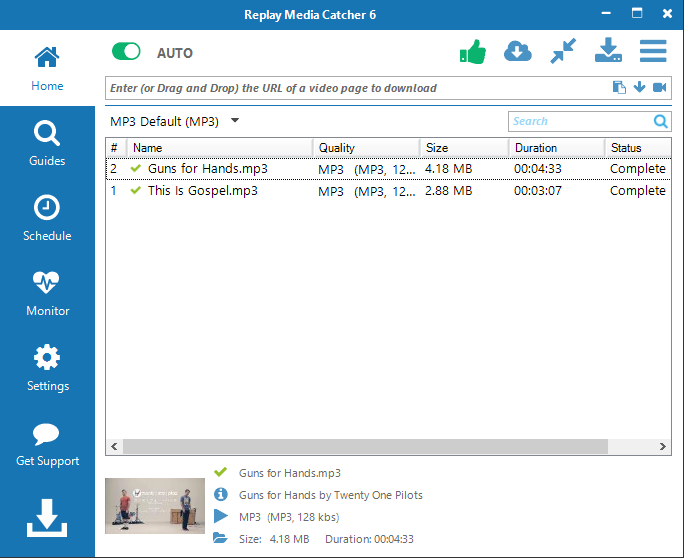Screen dimensions: 684x558
Task: Click the search magnifier icon
Action: click(661, 122)
